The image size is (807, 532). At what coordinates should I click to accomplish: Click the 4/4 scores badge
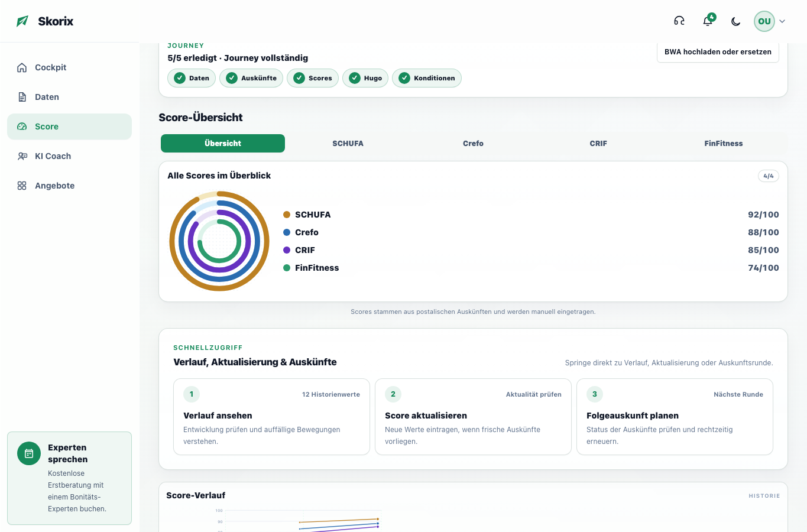pyautogui.click(x=769, y=176)
